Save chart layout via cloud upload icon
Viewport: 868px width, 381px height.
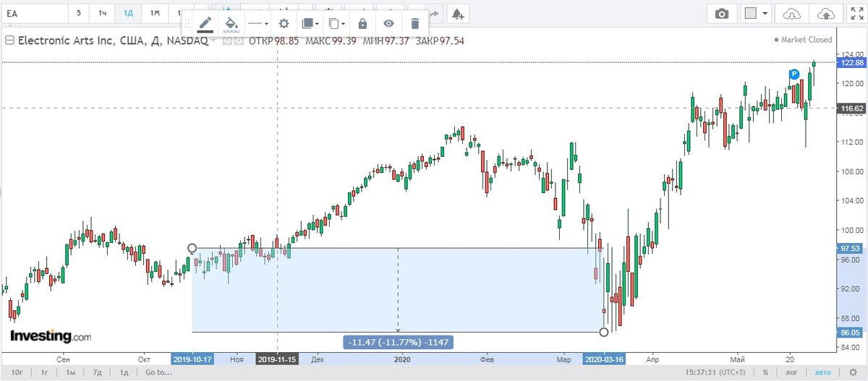[x=826, y=13]
